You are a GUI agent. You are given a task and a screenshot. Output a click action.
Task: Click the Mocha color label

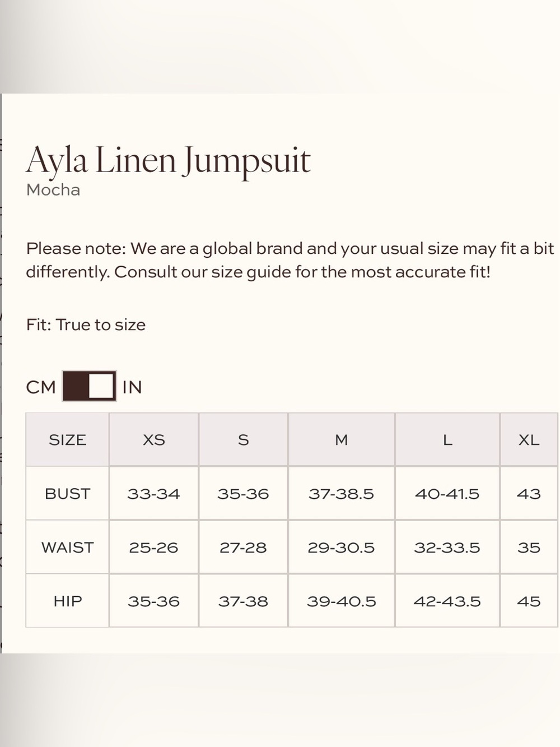pos(53,190)
